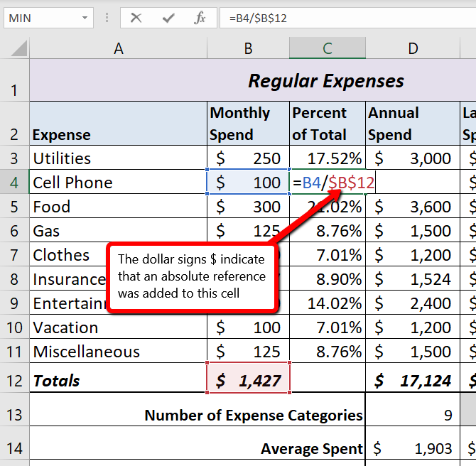This screenshot has height=466, width=476.
Task: Confirm the formula with the checkmark icon
Action: [168, 18]
